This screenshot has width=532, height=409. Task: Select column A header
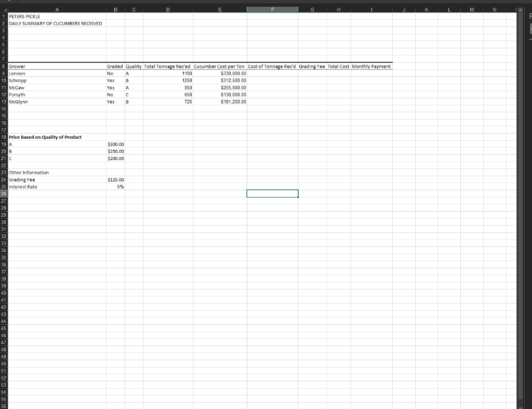pyautogui.click(x=57, y=9)
